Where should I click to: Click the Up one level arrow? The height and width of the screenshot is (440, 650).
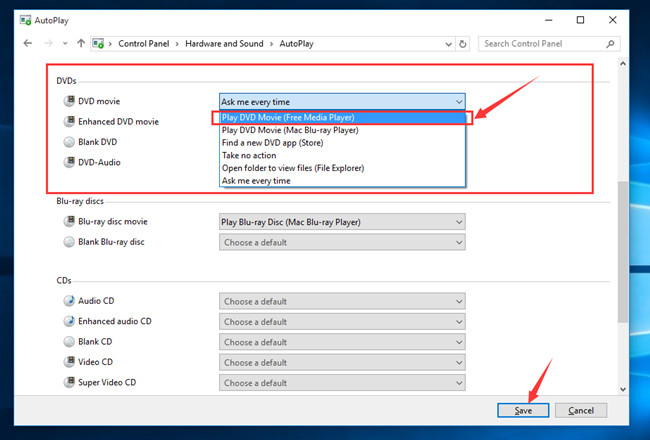(81, 44)
